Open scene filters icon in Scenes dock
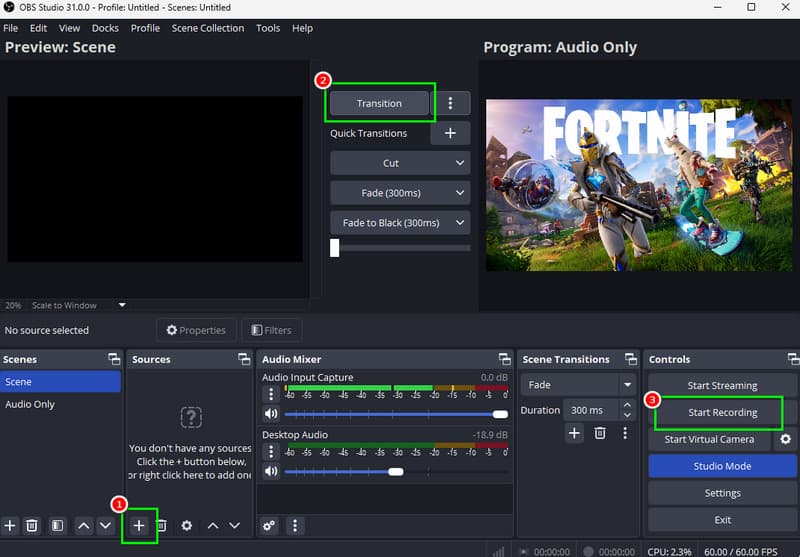Viewport: 800px width, 557px height. pos(57,525)
